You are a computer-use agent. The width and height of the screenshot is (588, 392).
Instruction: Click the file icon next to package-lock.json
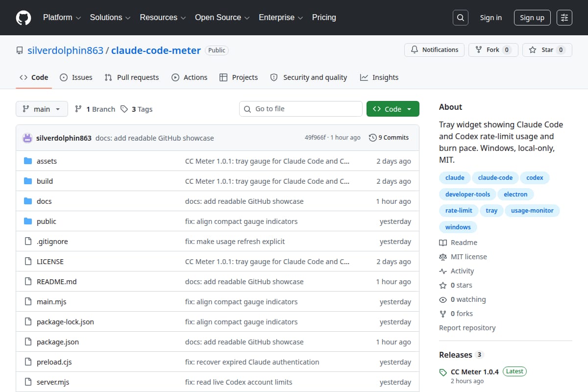coord(28,322)
